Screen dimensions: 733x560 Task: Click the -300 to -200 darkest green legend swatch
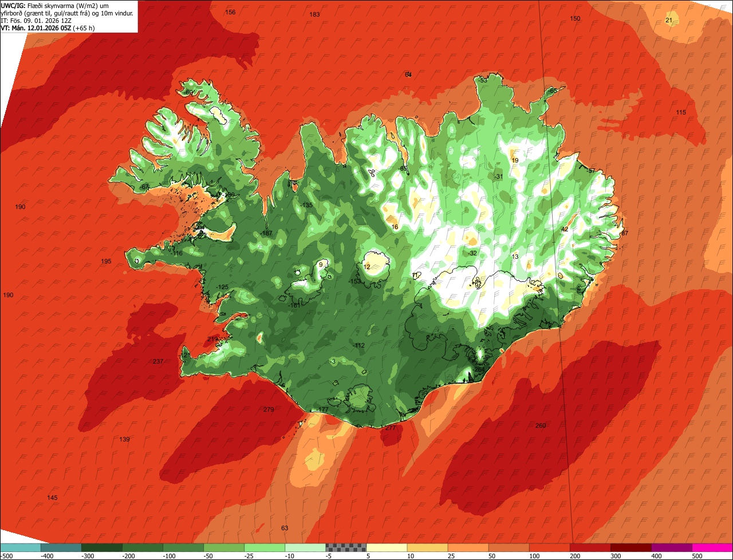pos(102,547)
